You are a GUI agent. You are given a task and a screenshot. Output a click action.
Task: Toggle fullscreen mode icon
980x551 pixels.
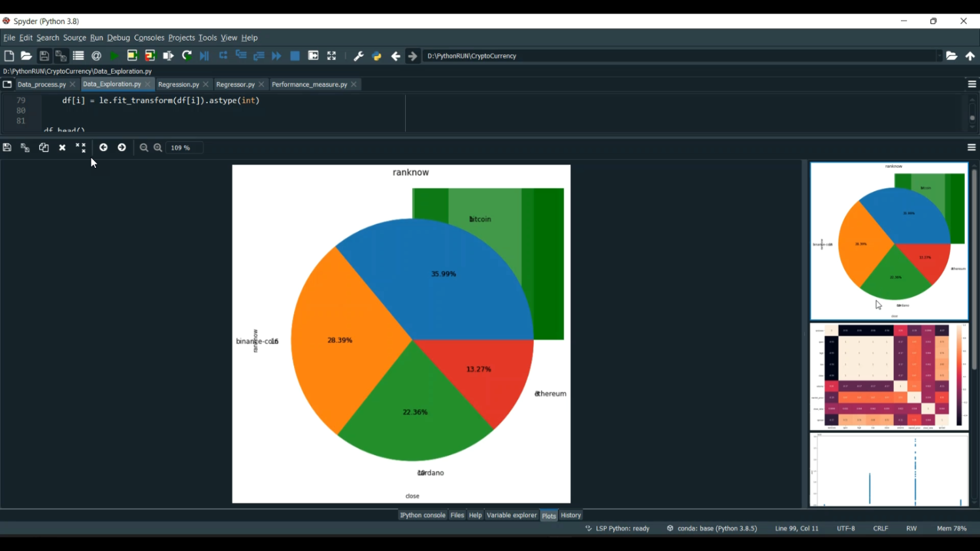(x=332, y=56)
